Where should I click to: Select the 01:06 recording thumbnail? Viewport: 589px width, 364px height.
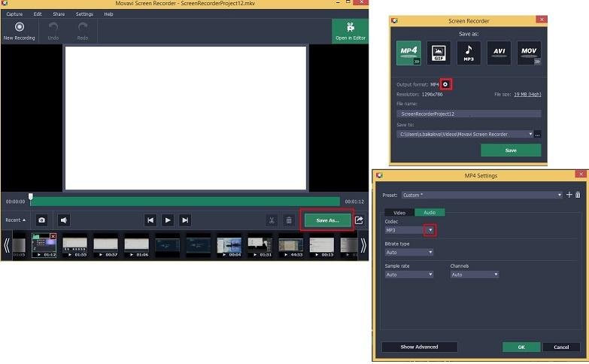[x=136, y=247]
